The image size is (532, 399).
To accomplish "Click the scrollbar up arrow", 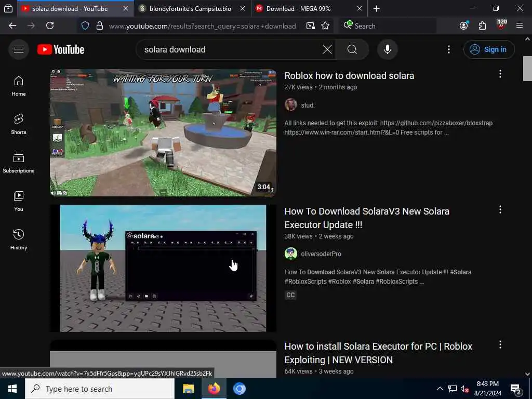I will coord(527,39).
